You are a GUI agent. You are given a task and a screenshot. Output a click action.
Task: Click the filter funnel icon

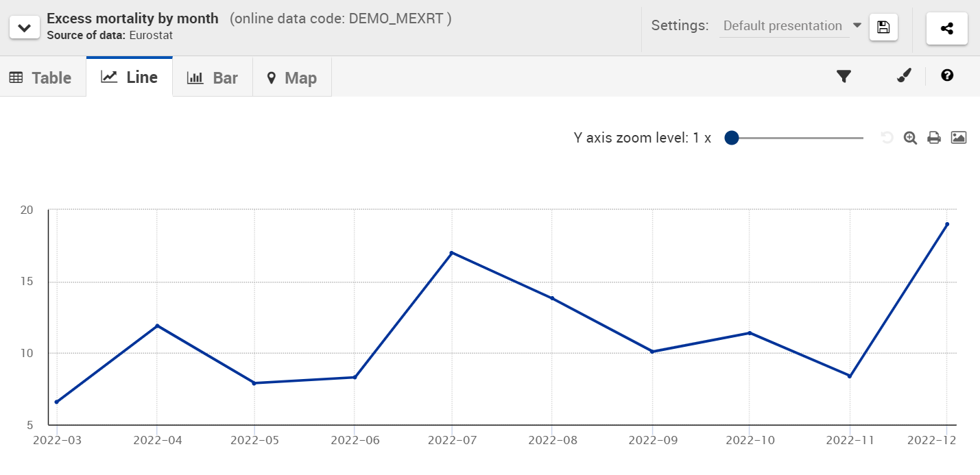tap(844, 76)
